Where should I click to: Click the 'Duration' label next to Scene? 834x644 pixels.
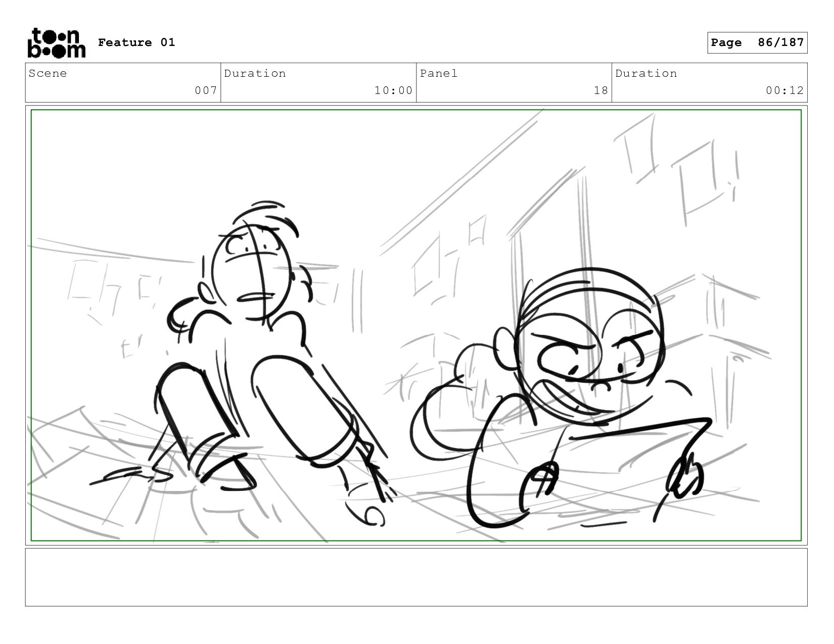click(x=255, y=73)
